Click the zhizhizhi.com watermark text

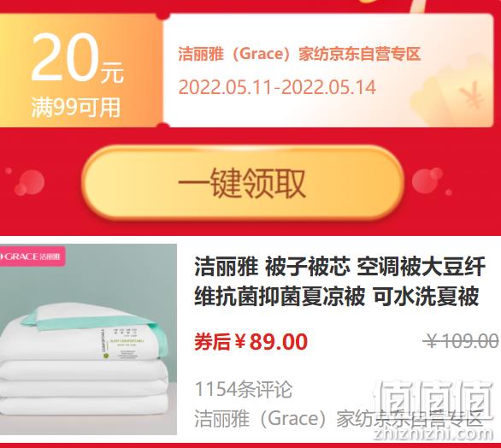(433, 434)
